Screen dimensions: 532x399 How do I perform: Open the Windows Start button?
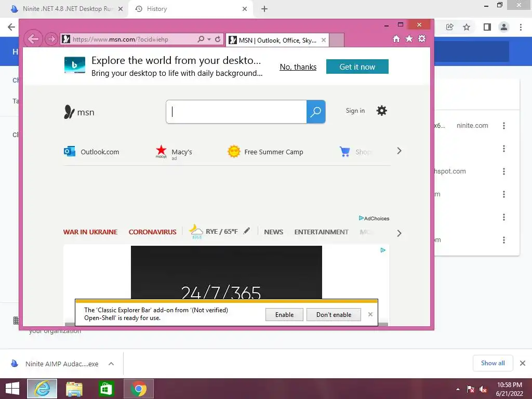point(12,389)
